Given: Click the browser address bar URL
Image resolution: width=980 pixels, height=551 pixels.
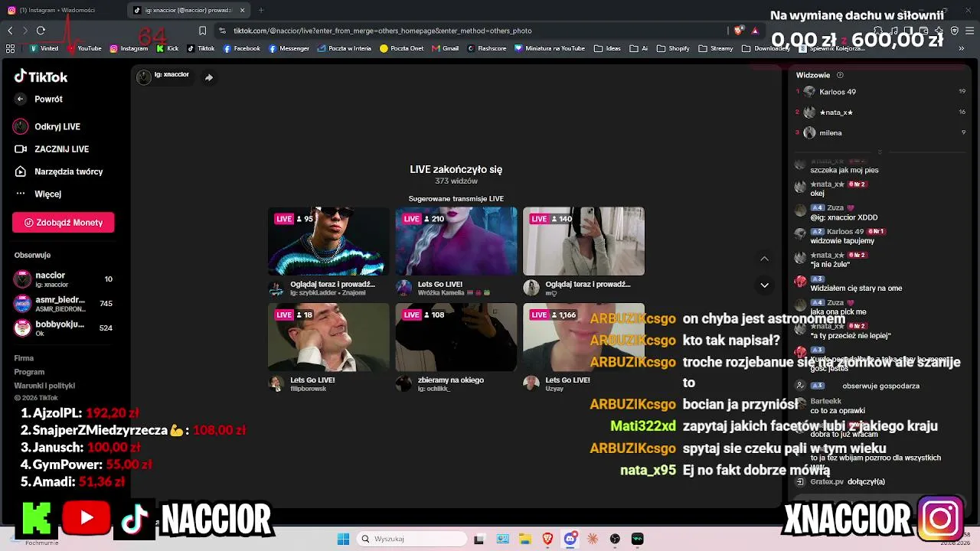Looking at the screenshot, I should point(383,31).
